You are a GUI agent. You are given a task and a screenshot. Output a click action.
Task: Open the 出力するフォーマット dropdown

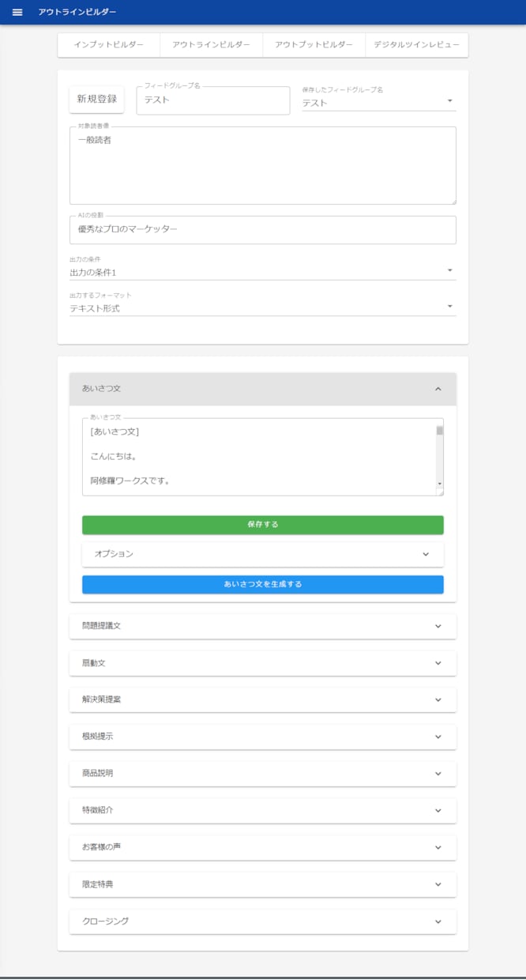pos(263,308)
